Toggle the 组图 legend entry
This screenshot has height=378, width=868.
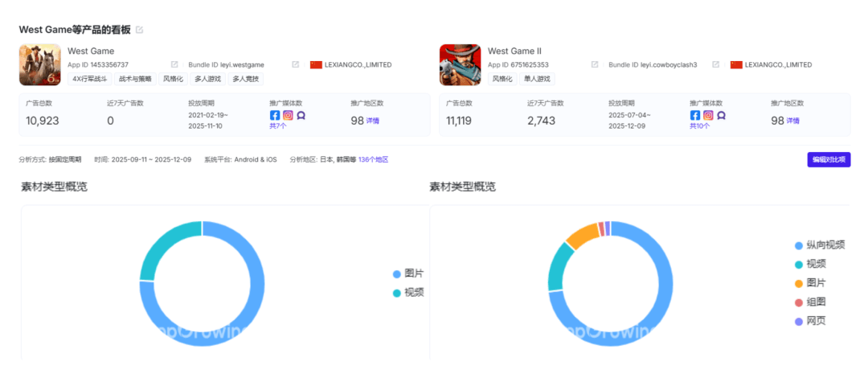(810, 302)
